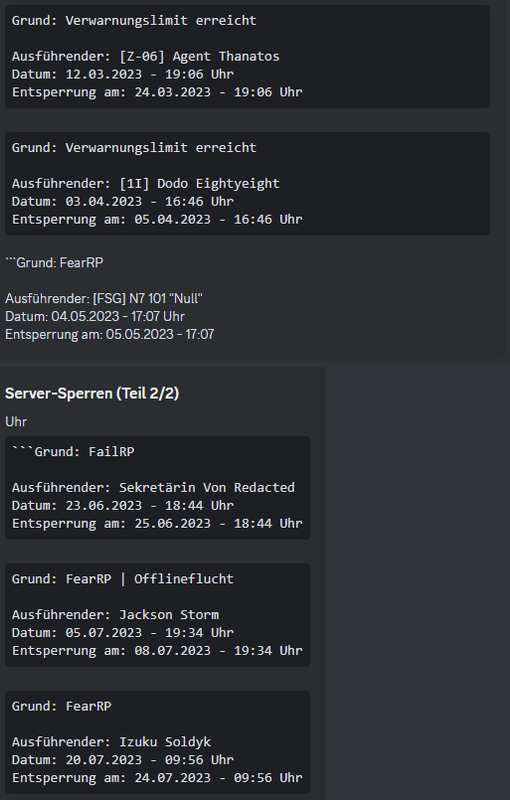Click 'Grund: Verwarnungslimit erreicht' in first block

pos(134,20)
